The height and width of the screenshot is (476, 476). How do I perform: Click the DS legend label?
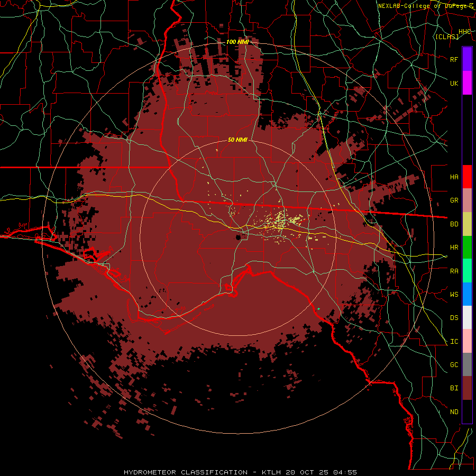[x=454, y=318]
